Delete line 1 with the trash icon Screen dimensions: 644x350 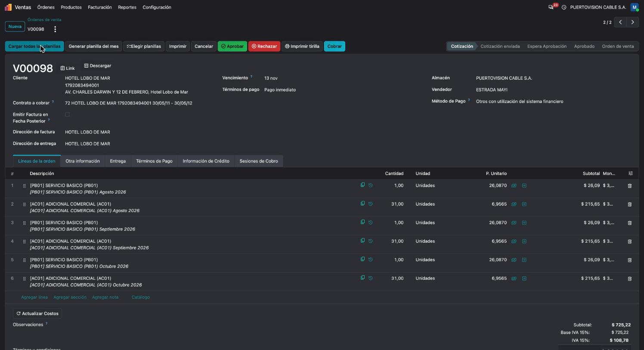pos(629,186)
